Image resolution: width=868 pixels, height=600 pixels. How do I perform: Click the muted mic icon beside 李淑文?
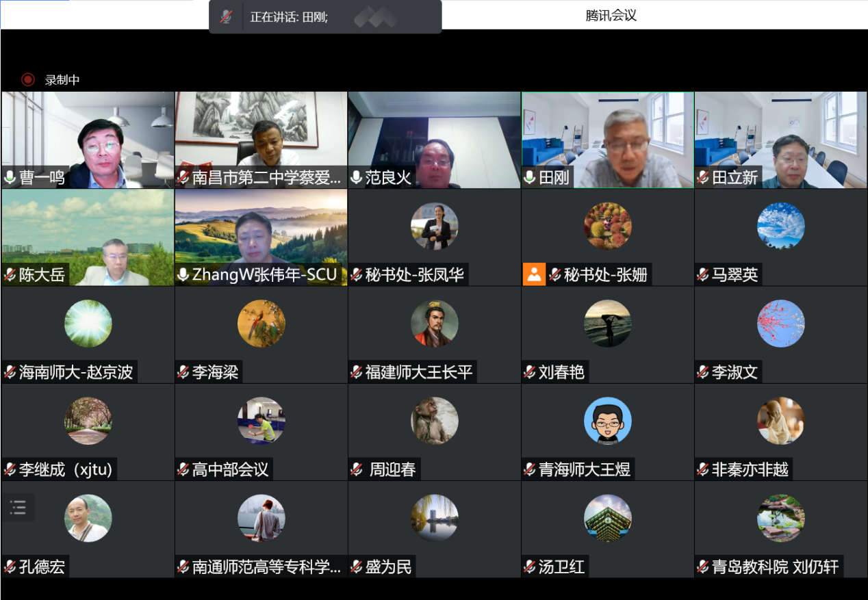703,372
